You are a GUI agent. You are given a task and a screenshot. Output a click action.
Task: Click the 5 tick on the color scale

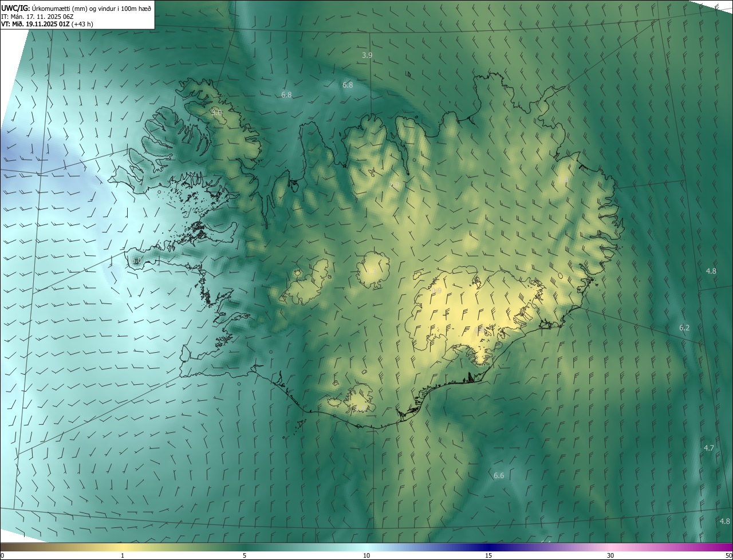pos(245,555)
